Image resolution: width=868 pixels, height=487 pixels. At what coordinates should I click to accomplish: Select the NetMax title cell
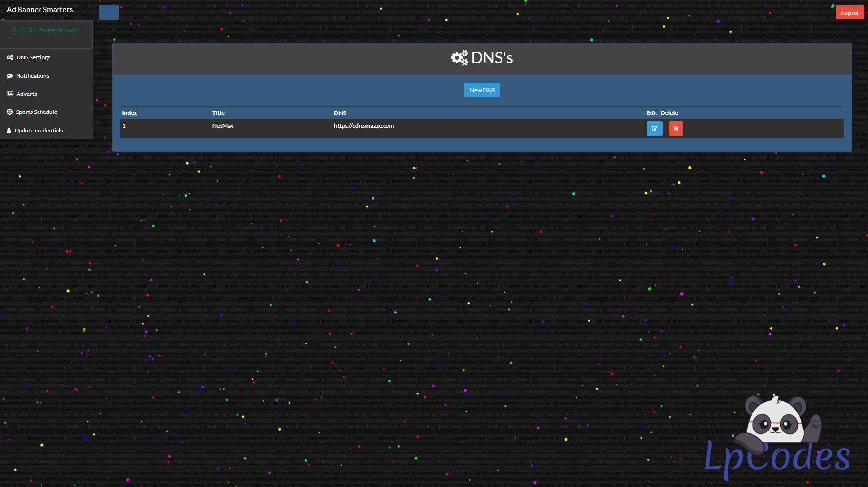[x=223, y=126]
